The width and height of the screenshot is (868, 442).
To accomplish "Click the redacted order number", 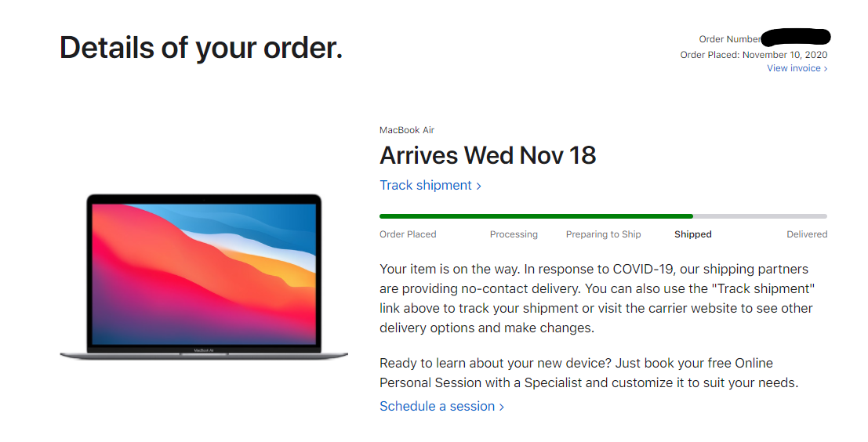I will coord(795,36).
